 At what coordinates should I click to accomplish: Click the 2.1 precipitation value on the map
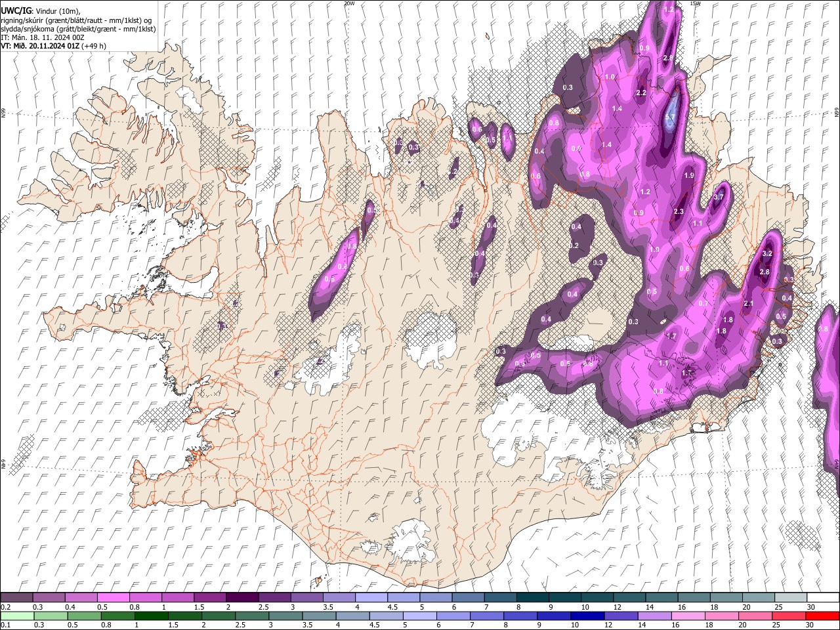click(749, 303)
